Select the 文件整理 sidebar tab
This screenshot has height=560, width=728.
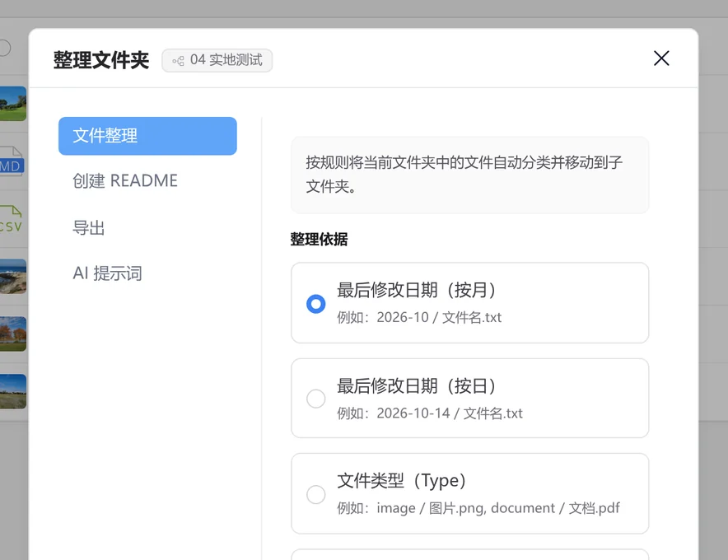(x=147, y=136)
